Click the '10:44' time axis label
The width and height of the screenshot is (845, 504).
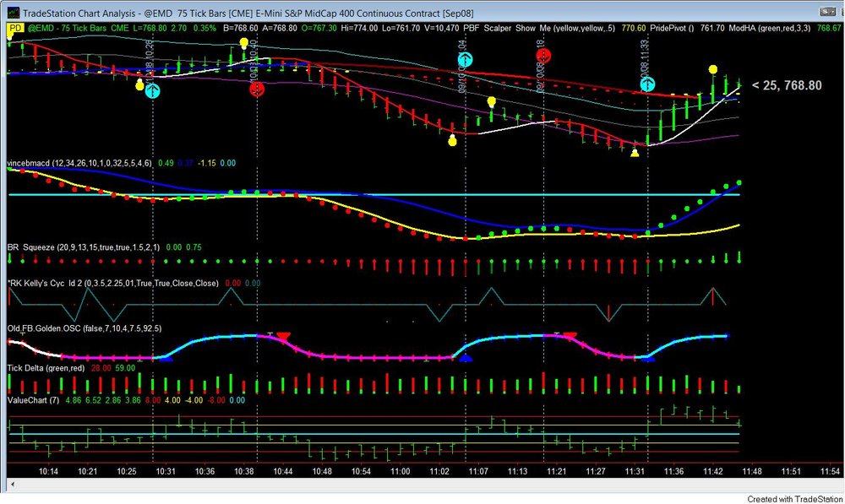(283, 472)
